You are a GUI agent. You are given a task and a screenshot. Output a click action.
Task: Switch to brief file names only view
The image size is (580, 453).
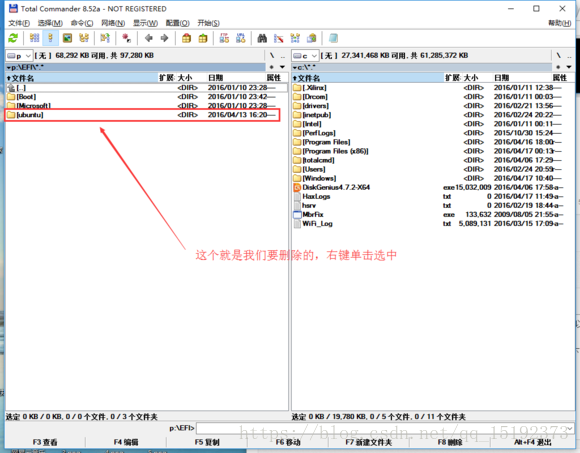pyautogui.click(x=34, y=38)
